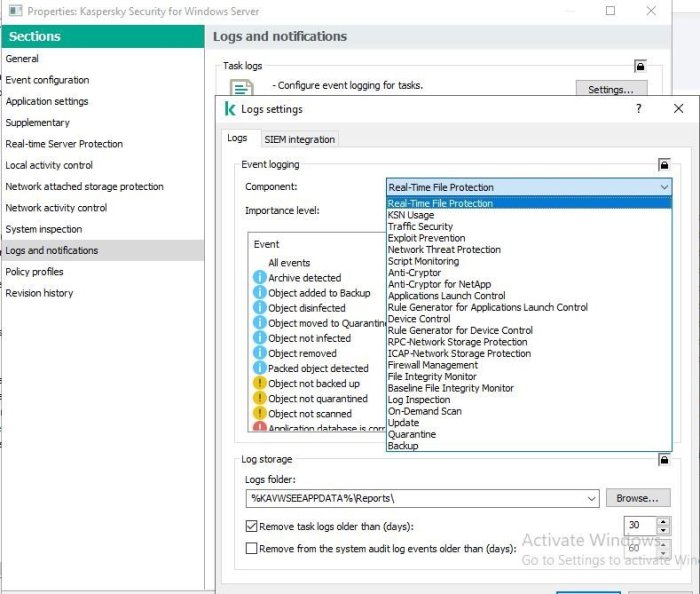The image size is (700, 594).
Task: Collapse the Component dropdown
Action: pyautogui.click(x=664, y=187)
